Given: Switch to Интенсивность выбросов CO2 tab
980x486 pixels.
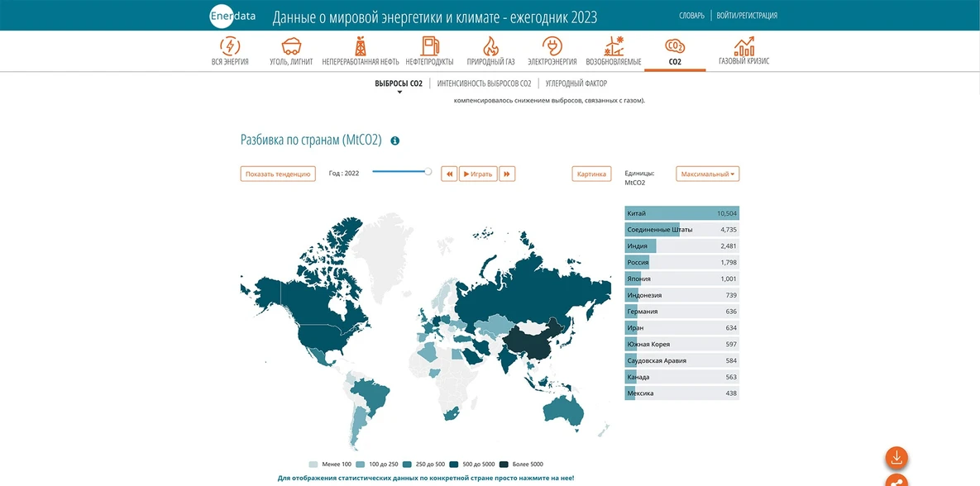Looking at the screenshot, I should tap(485, 83).
